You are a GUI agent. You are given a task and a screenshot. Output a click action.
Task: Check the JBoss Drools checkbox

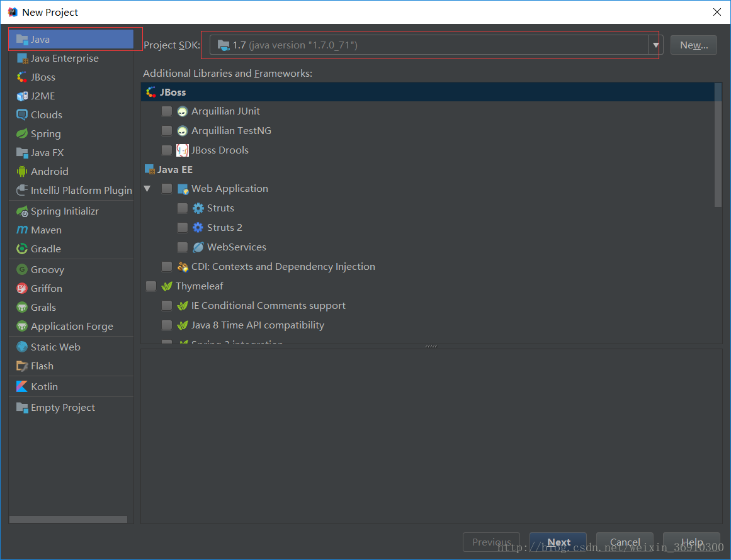[x=166, y=150]
